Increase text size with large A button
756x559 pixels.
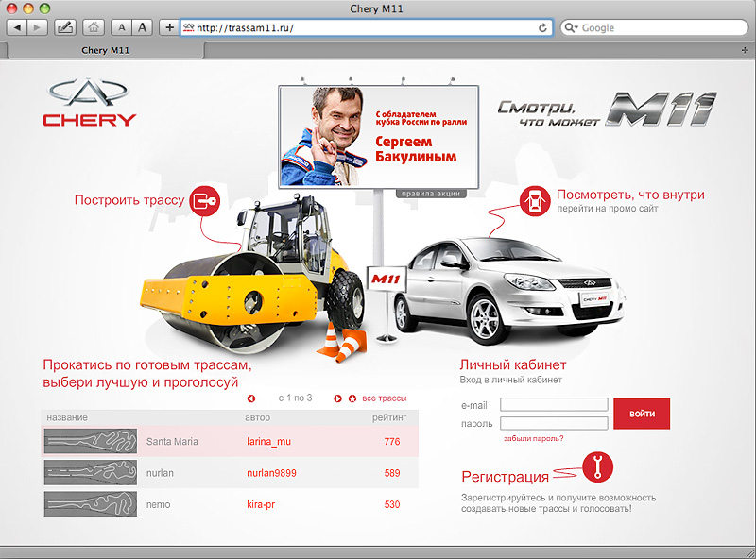pos(143,27)
